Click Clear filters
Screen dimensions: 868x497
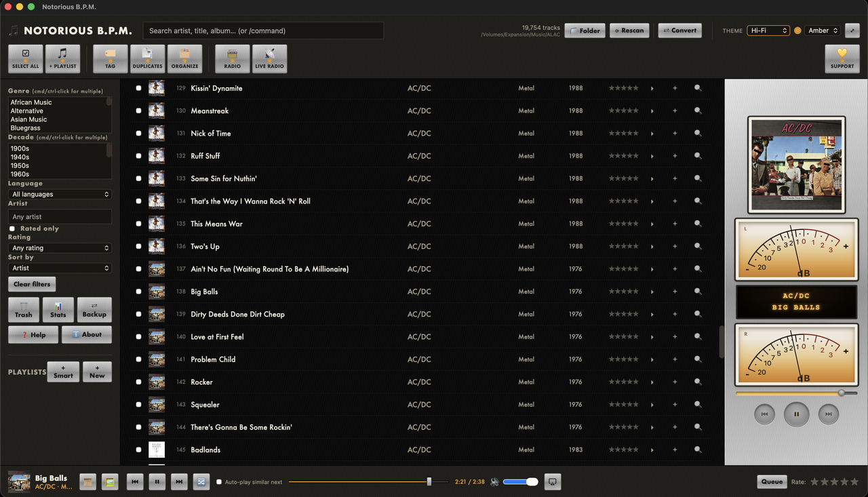coord(32,284)
